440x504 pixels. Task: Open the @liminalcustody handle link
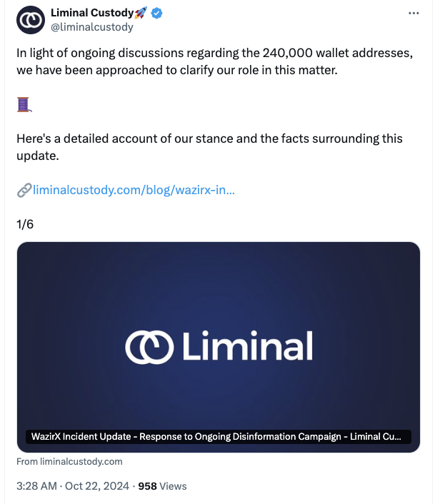[92, 27]
